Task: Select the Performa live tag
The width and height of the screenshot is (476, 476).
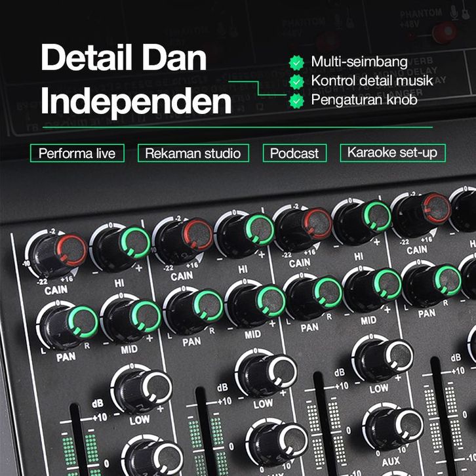Action: (x=77, y=153)
